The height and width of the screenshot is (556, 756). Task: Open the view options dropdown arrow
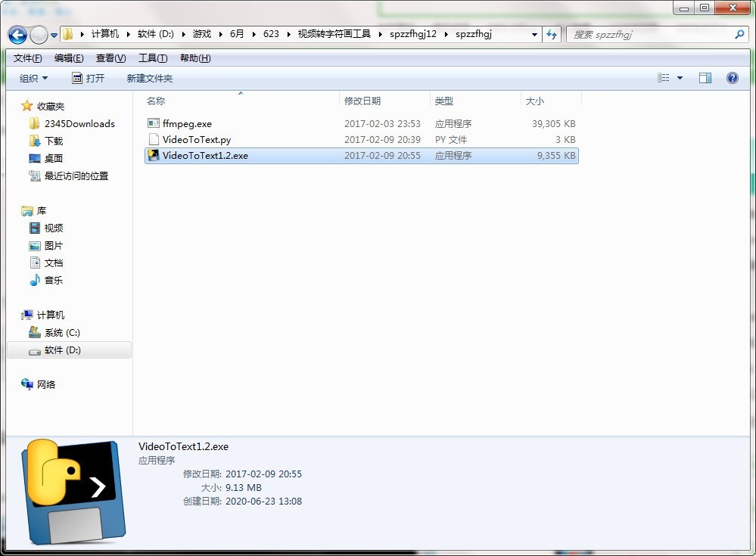(680, 78)
